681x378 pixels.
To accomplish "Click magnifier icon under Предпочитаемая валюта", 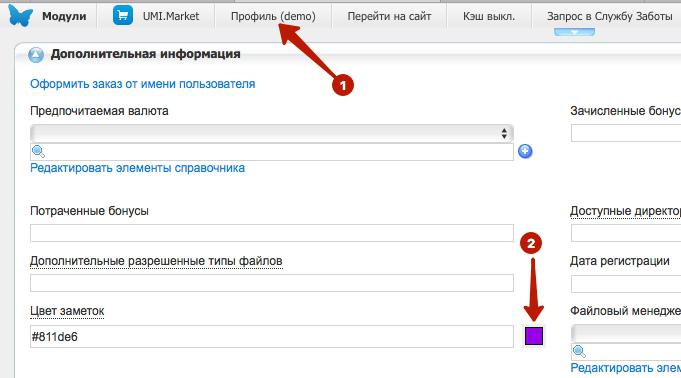I will pos(38,151).
